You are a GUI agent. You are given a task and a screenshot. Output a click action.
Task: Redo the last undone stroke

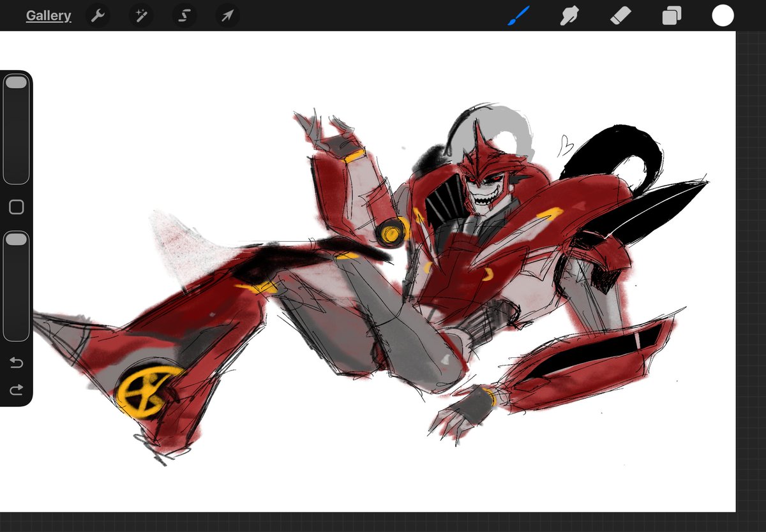click(17, 389)
